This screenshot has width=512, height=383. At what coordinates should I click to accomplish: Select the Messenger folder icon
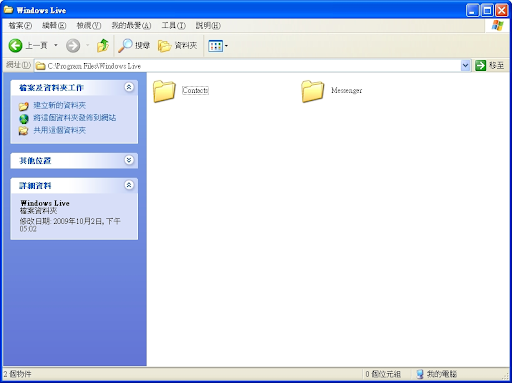312,91
